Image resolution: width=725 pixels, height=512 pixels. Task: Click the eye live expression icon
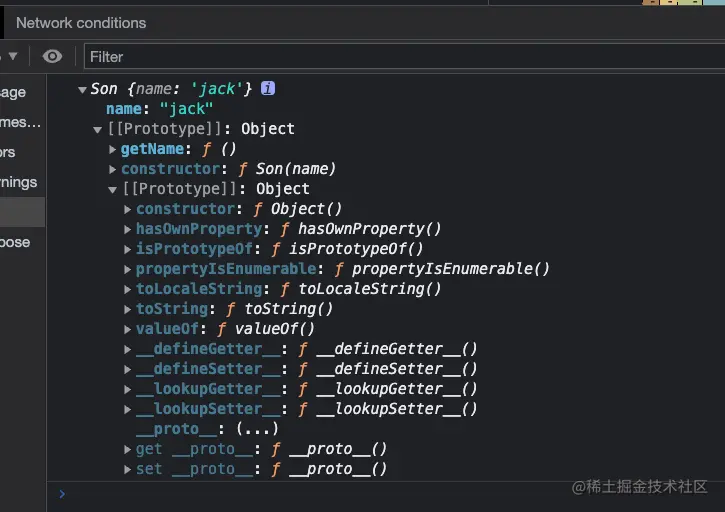(52, 56)
